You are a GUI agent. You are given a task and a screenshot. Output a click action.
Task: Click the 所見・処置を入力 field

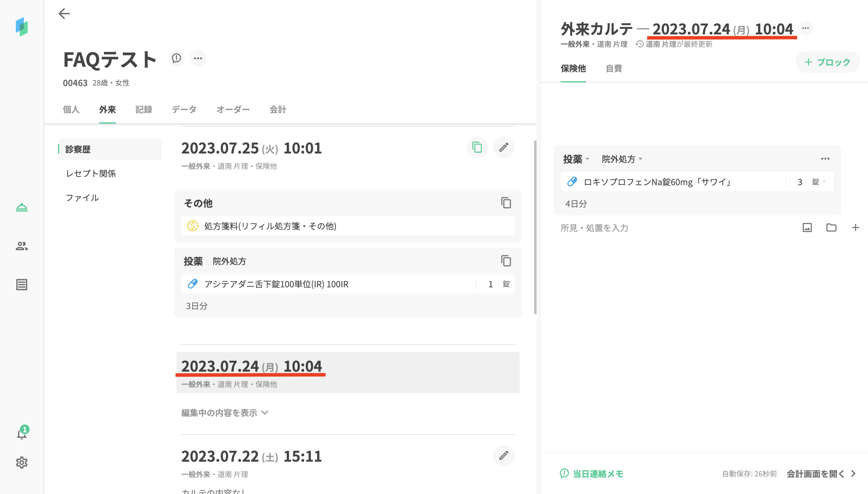coord(594,228)
